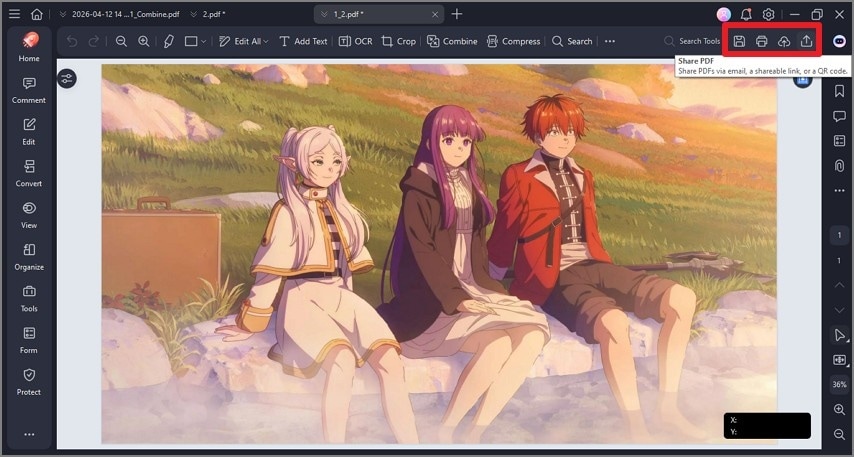Screen dimensions: 854x457
Task: Undo the last action
Action: [72, 41]
